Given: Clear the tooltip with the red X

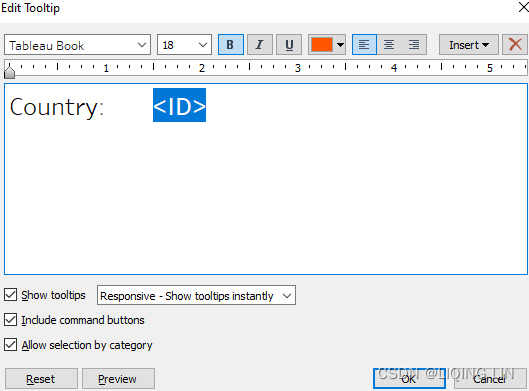Looking at the screenshot, I should (515, 45).
